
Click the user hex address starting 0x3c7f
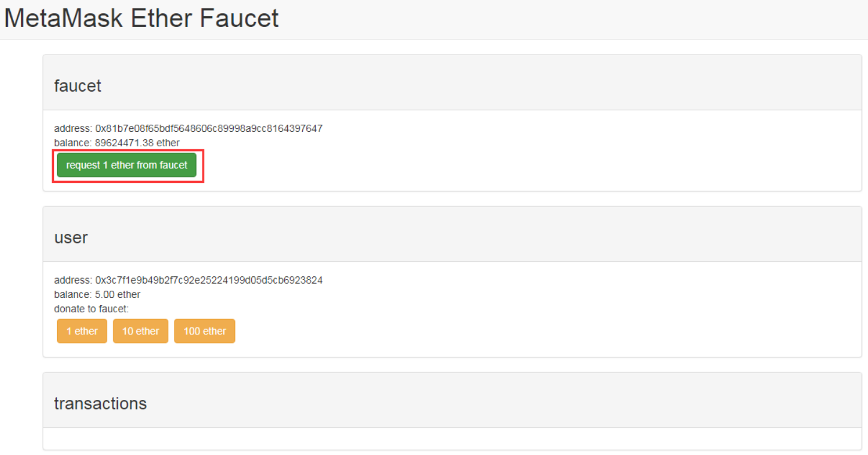[x=209, y=280]
